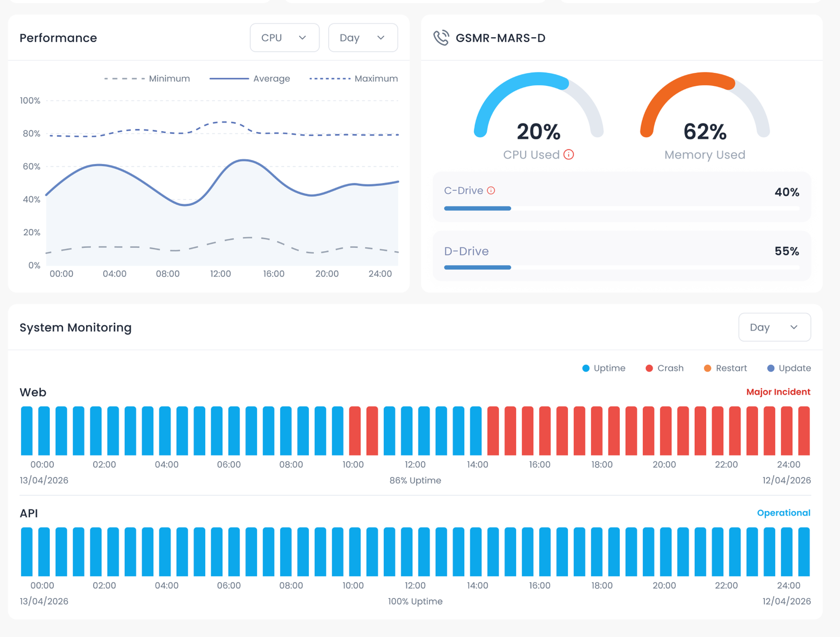This screenshot has height=637, width=840.
Task: Select the first red Web bar at 10:00
Action: coord(355,431)
